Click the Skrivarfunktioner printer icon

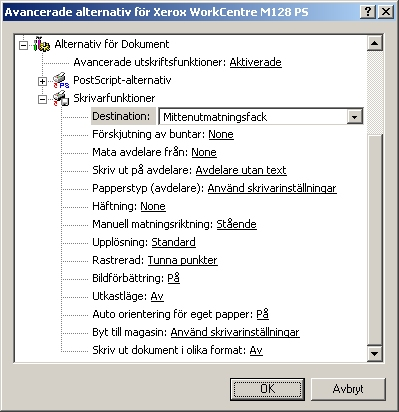61,98
